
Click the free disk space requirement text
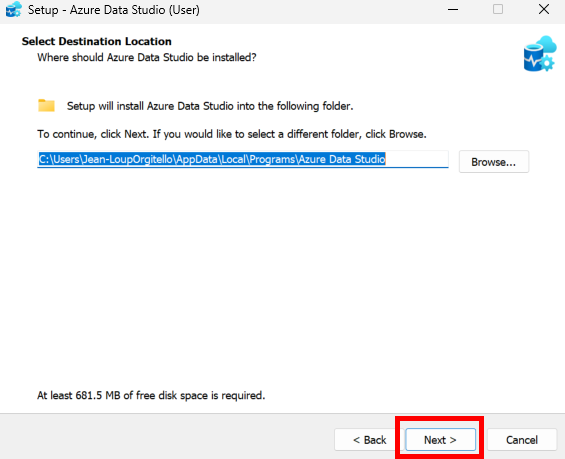click(x=151, y=395)
